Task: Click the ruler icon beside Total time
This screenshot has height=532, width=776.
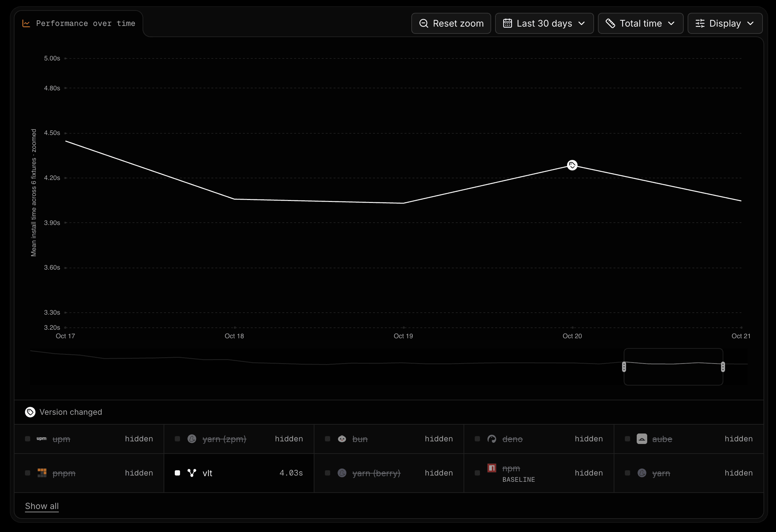Action: [610, 23]
